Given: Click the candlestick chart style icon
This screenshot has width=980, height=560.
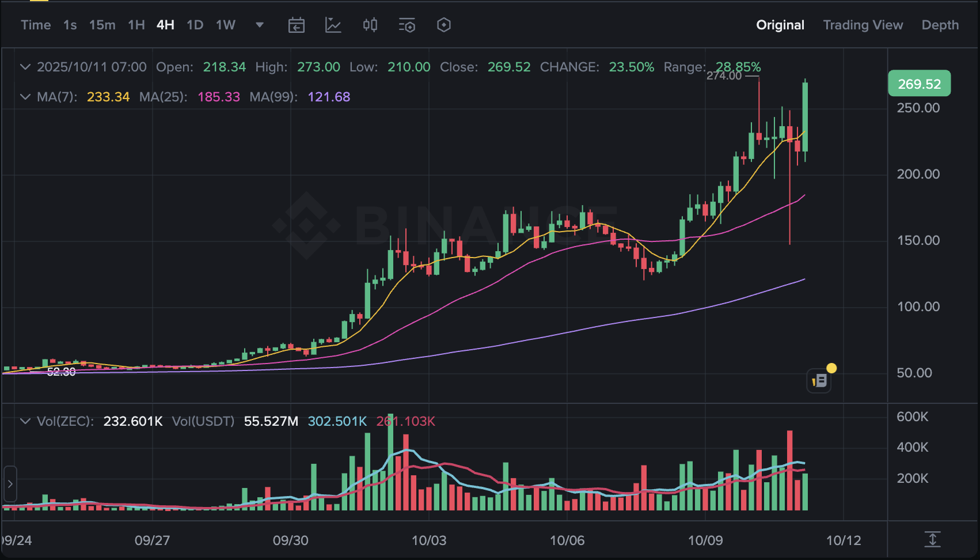Looking at the screenshot, I should coord(370,25).
